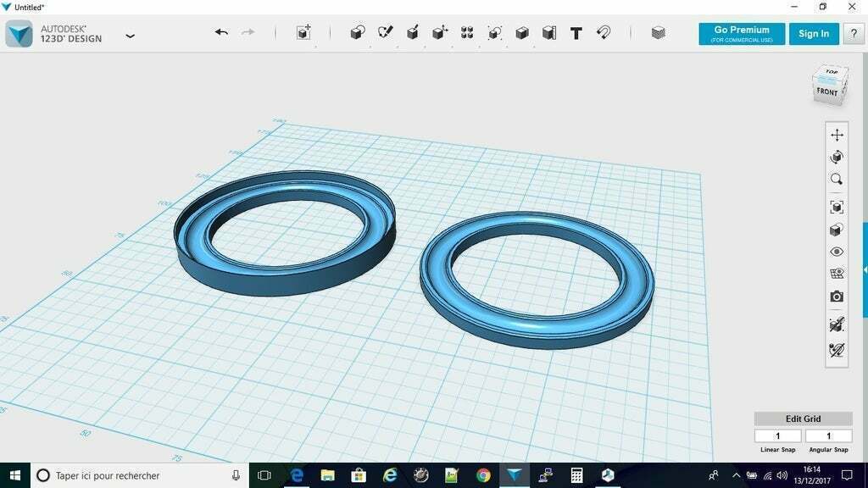The image size is (868, 488).
Task: Open the Measure tool
Action: (548, 33)
